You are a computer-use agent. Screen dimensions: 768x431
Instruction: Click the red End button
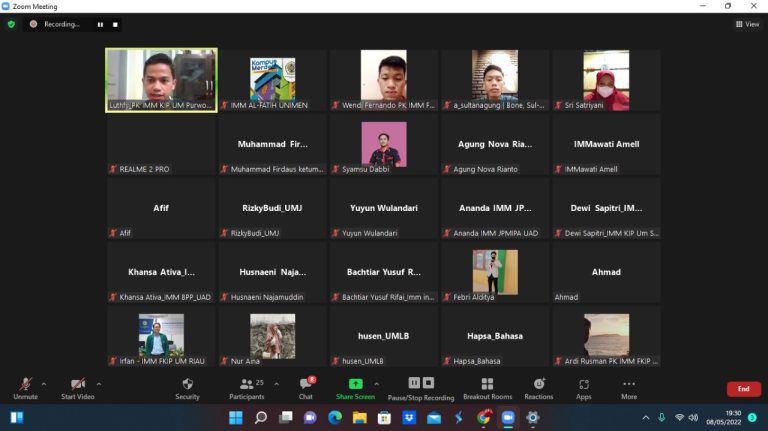pos(743,388)
